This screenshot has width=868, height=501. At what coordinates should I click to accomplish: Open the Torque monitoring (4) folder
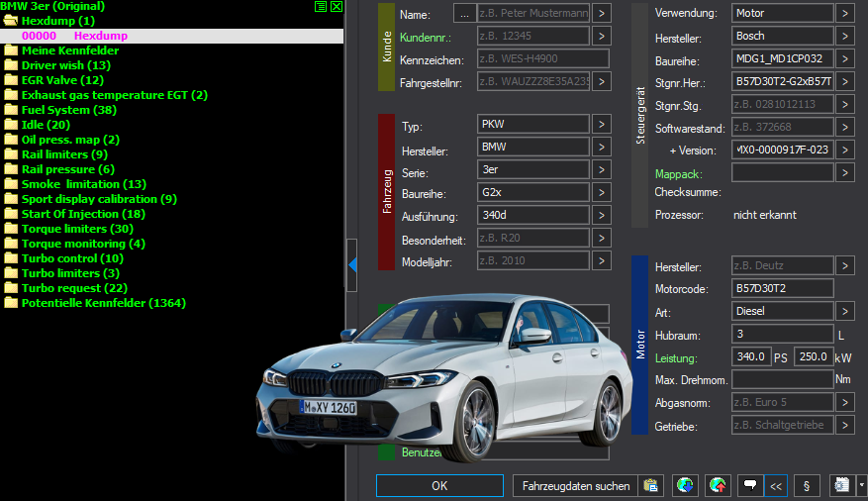point(83,244)
